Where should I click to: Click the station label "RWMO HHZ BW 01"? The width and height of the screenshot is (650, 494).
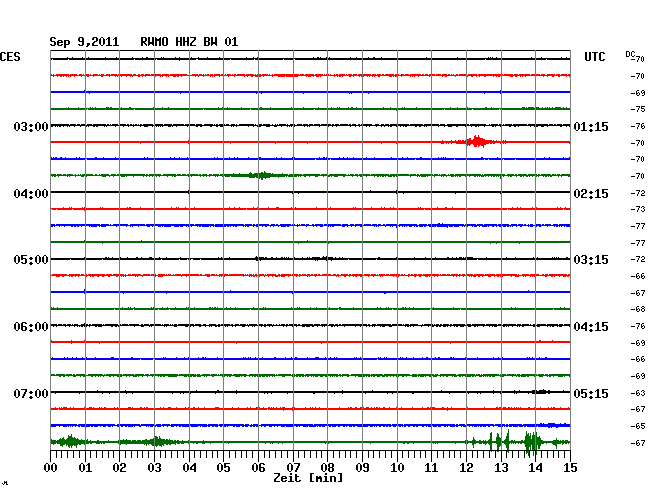[x=189, y=42]
